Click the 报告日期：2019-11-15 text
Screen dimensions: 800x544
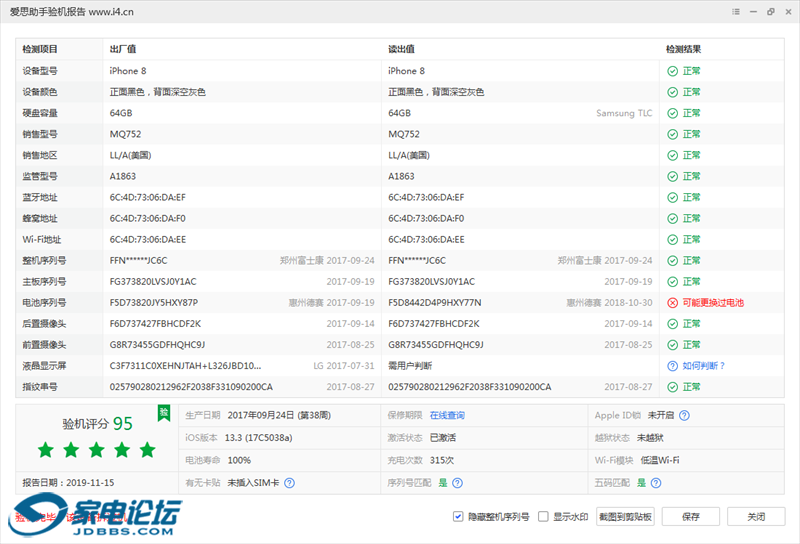[x=68, y=483]
